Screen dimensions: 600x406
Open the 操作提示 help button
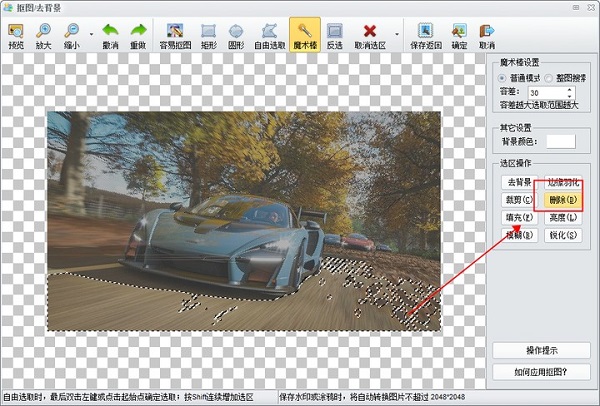(x=541, y=350)
